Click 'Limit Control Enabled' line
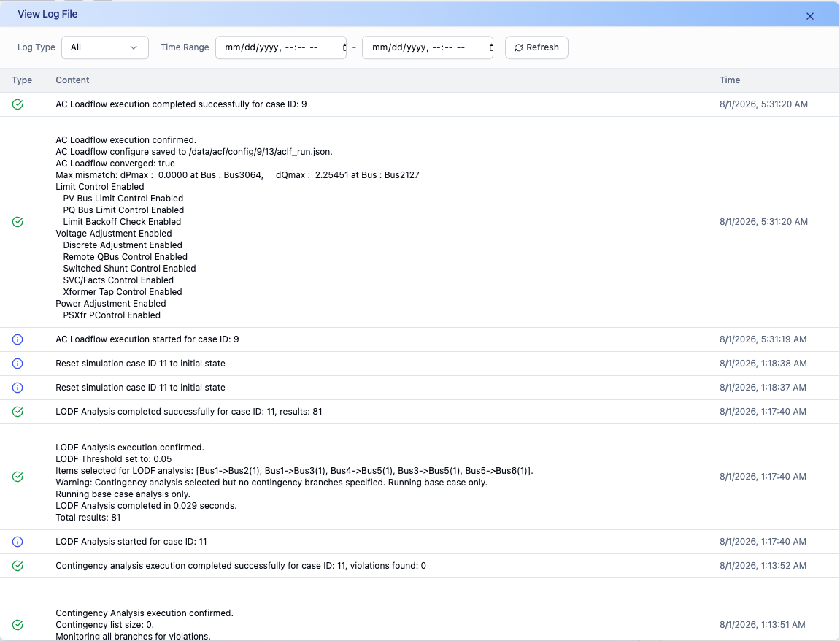 point(100,187)
